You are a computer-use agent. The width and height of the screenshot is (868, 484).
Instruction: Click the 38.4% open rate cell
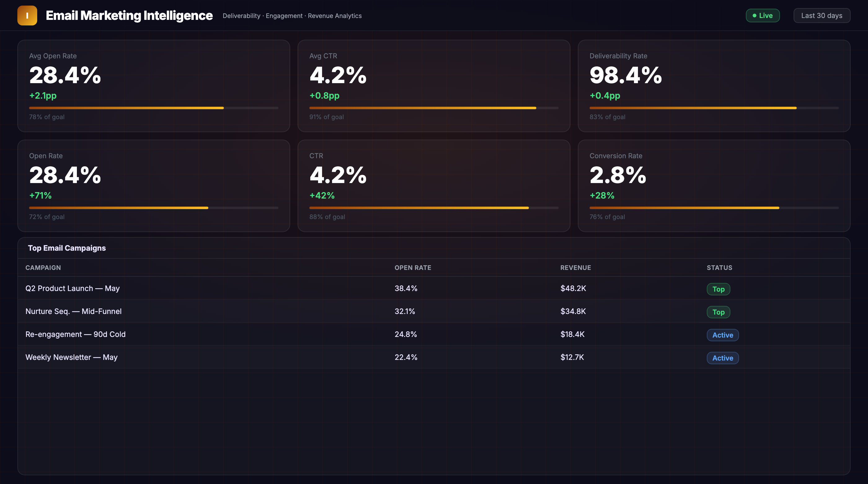[406, 288]
